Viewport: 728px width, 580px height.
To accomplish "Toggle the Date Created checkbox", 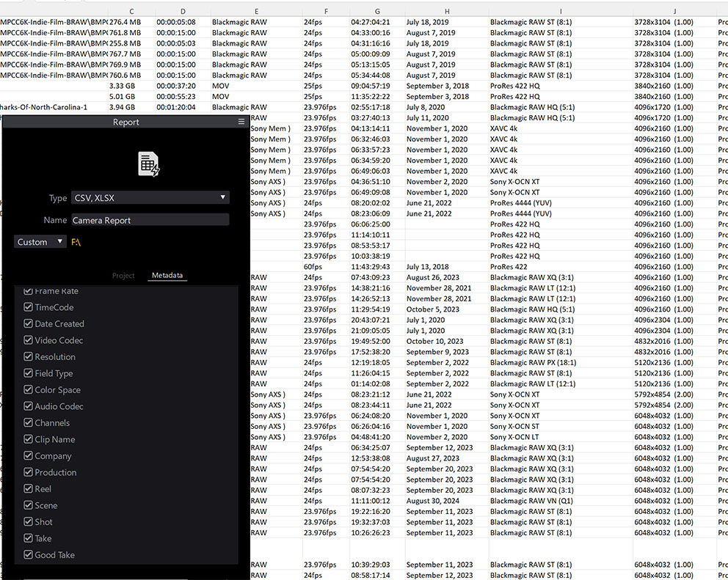I will pyautogui.click(x=28, y=324).
